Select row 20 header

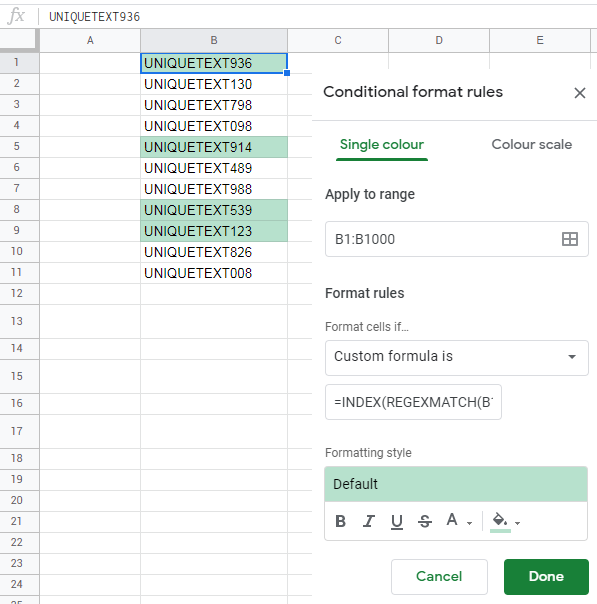pos(19,500)
